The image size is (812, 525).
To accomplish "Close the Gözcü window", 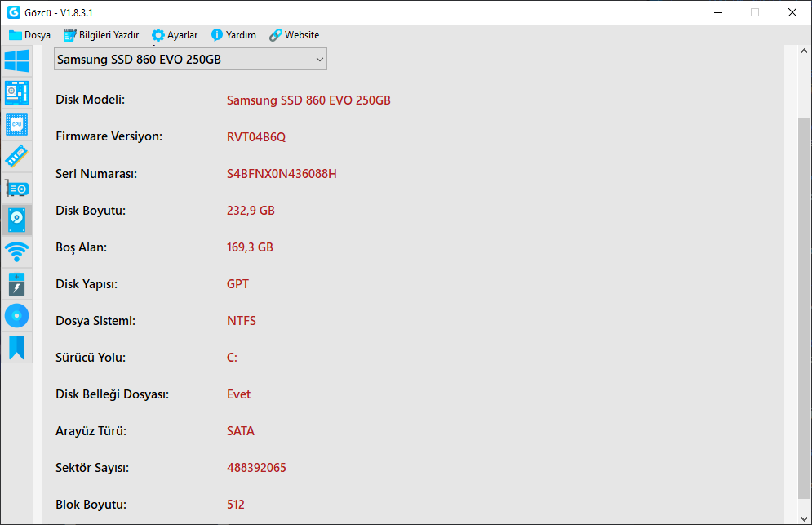I will coord(792,12).
